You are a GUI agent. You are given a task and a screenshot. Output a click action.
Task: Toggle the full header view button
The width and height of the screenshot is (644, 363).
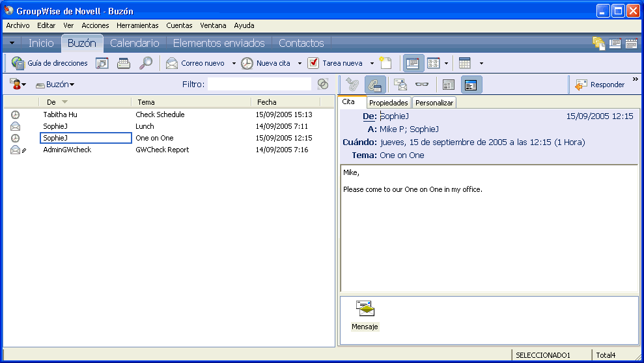(x=471, y=85)
